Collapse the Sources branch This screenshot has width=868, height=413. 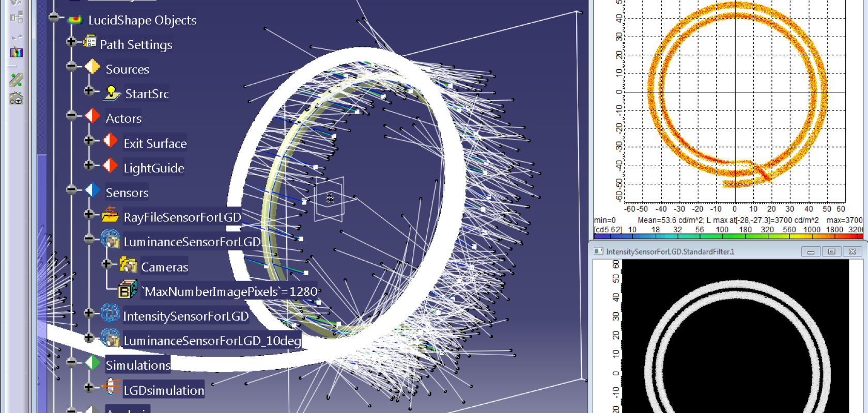pyautogui.click(x=71, y=66)
